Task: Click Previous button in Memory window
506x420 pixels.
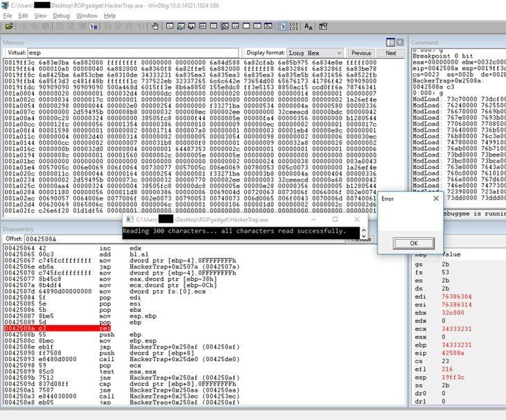Action: tap(361, 53)
